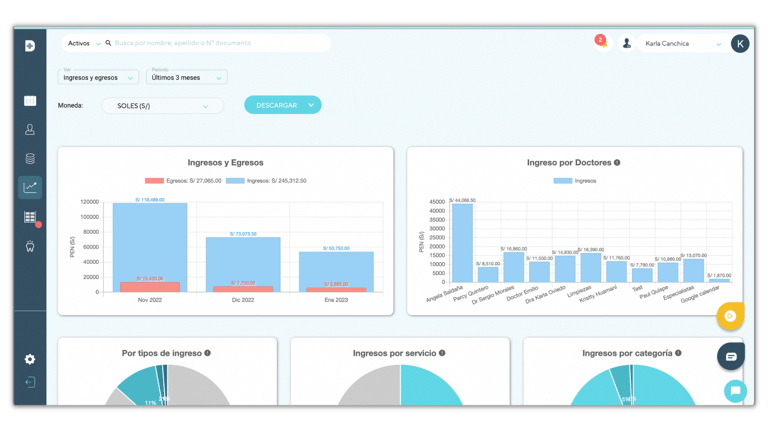
Task: Click the Limpiezas income bar
Action: pyautogui.click(x=591, y=267)
